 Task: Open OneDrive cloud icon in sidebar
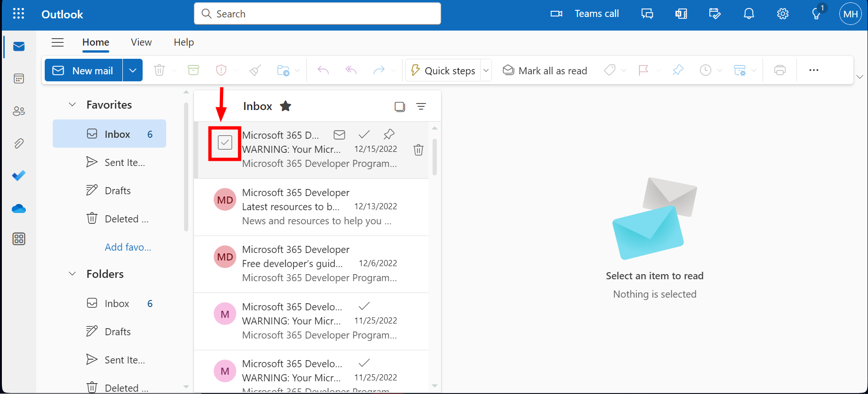pyautogui.click(x=19, y=208)
